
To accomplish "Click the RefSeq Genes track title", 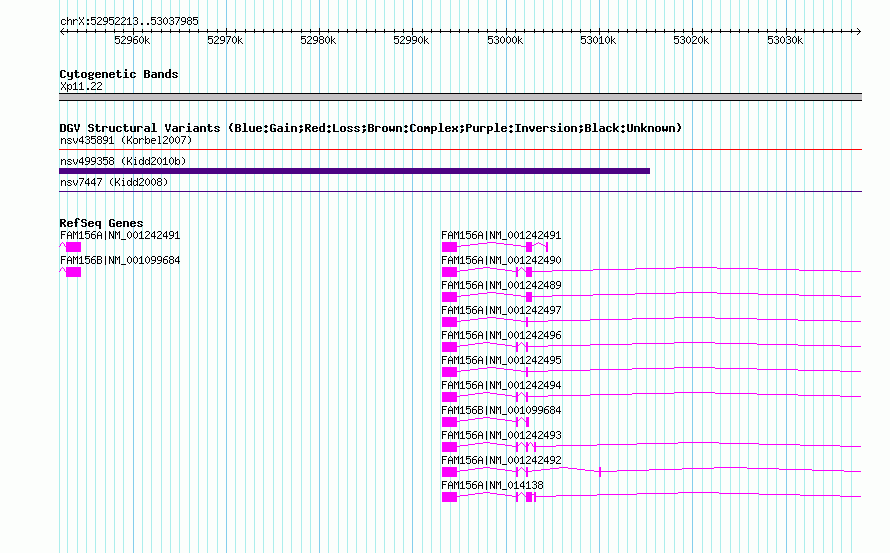I will tap(101, 223).
